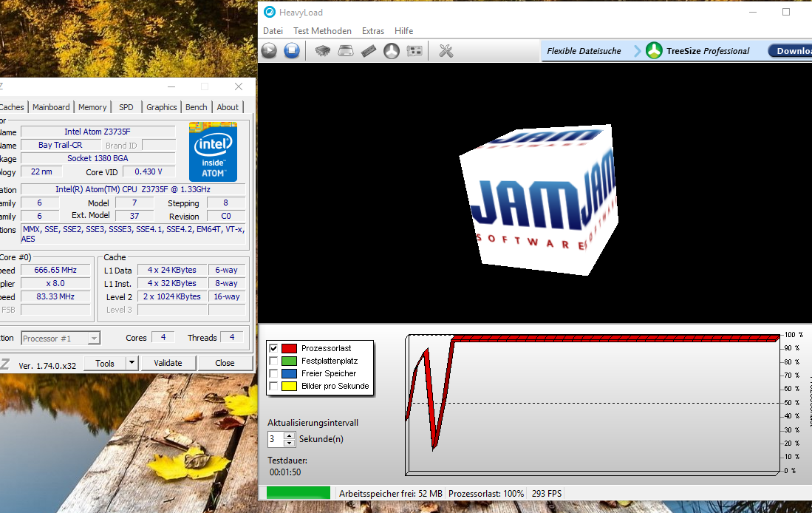The width and height of the screenshot is (812, 513).
Task: Click 'Prozessorlast: 100%' in status bar
Action: [485, 493]
